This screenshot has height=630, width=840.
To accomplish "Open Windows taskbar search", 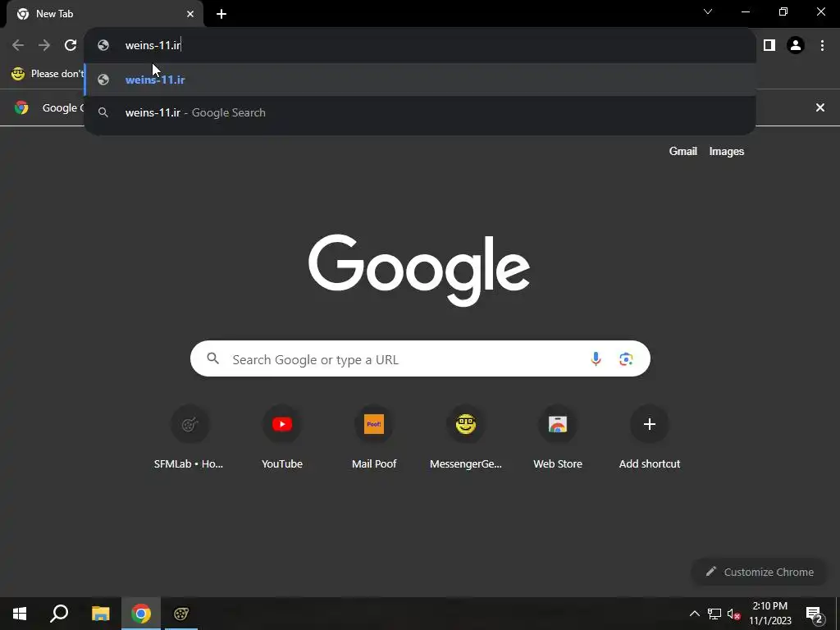I will (x=59, y=614).
